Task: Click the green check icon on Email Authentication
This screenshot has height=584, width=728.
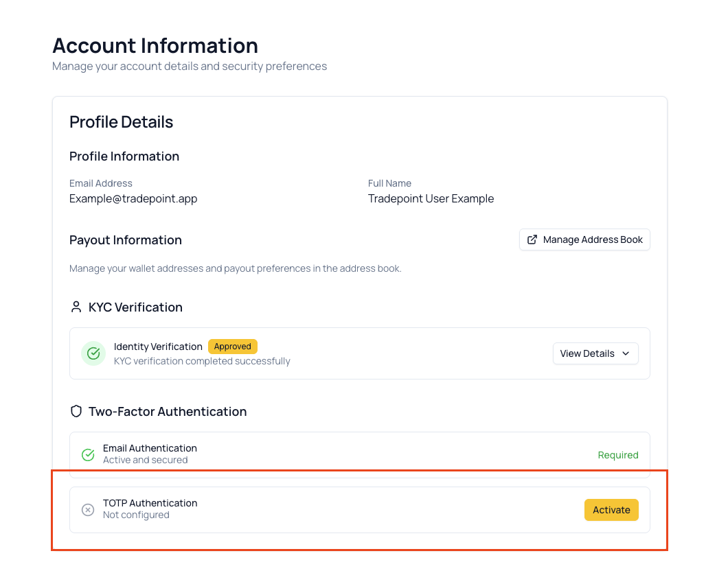Action: (x=87, y=454)
